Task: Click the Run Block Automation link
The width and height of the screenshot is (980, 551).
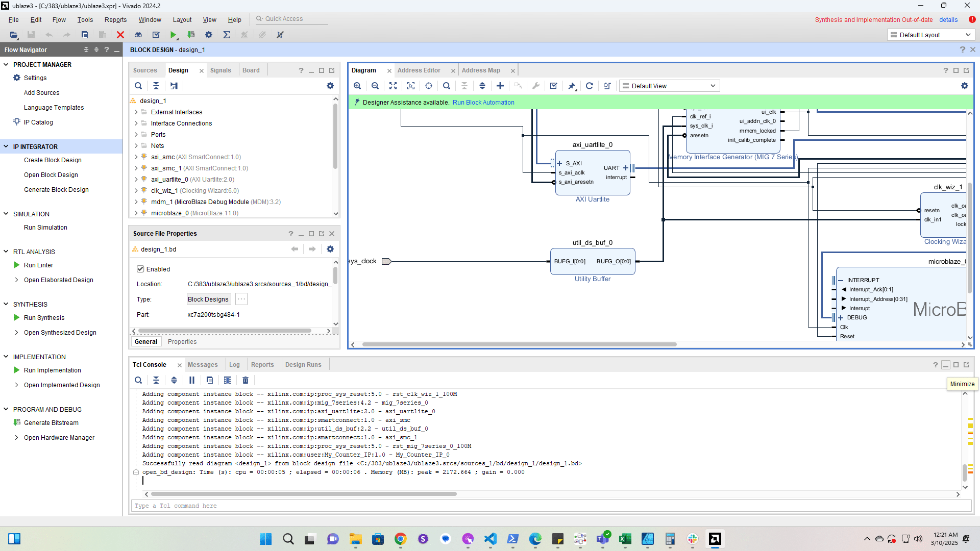Action: 483,103
